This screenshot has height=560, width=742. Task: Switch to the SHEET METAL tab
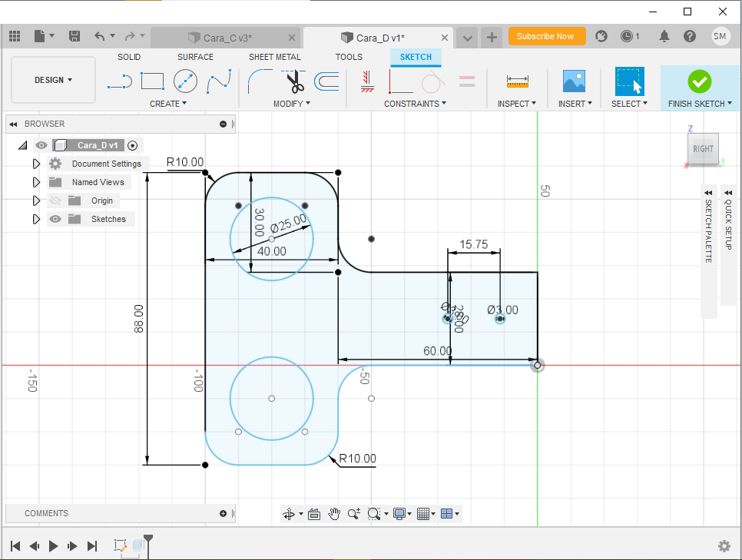274,57
